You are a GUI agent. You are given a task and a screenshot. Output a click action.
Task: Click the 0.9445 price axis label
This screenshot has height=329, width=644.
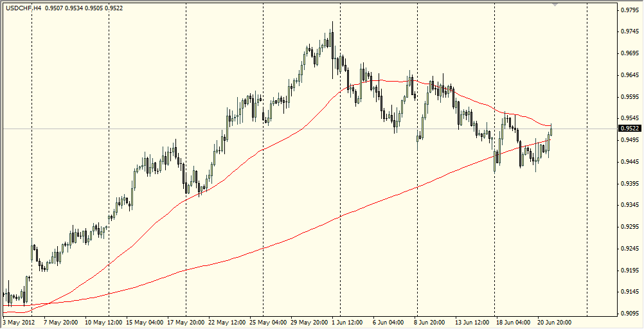(631, 162)
